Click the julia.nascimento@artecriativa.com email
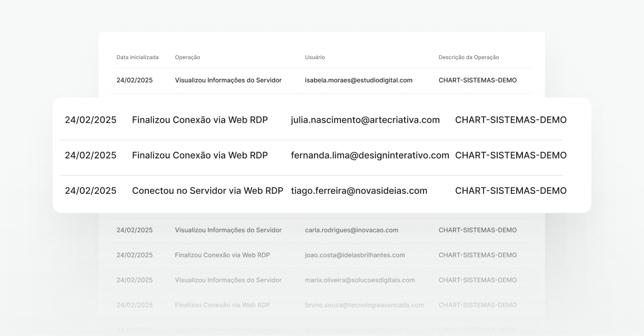The width and height of the screenshot is (644, 336). 365,120
